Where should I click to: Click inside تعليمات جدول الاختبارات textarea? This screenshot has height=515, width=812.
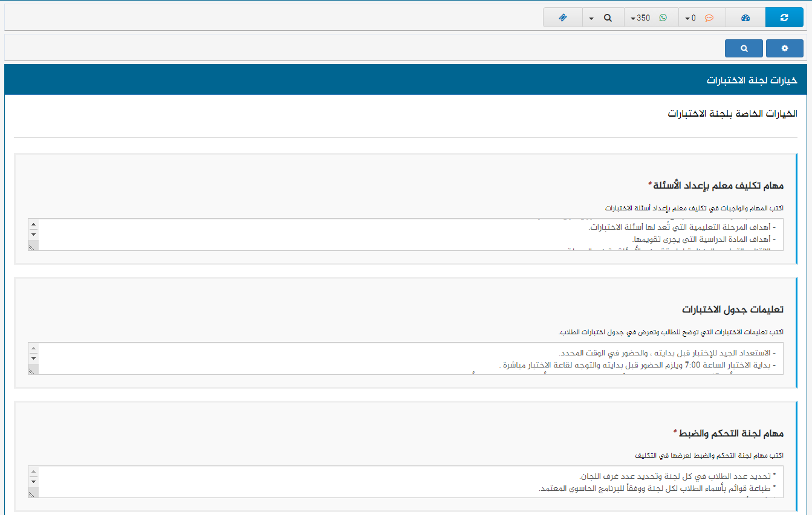click(411, 358)
